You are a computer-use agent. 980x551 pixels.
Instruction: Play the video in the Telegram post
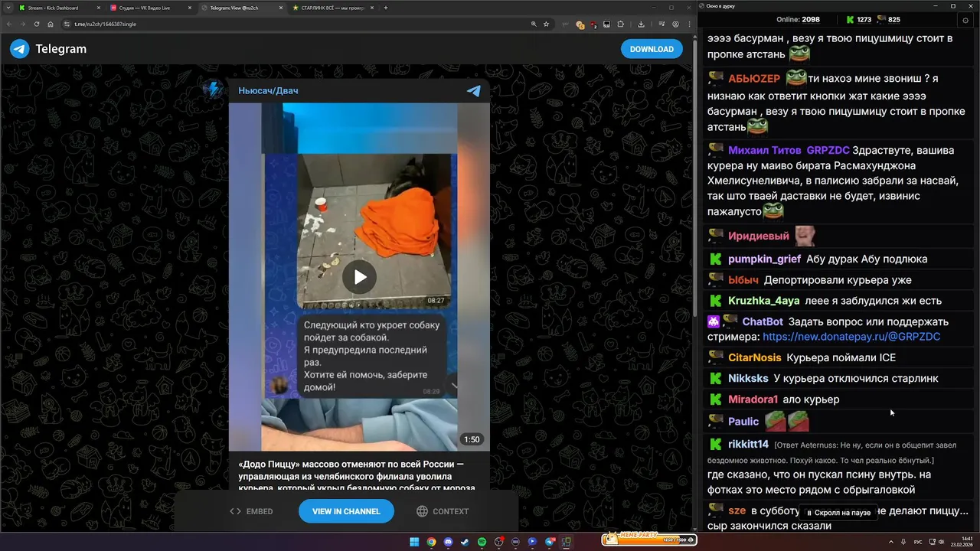[359, 276]
